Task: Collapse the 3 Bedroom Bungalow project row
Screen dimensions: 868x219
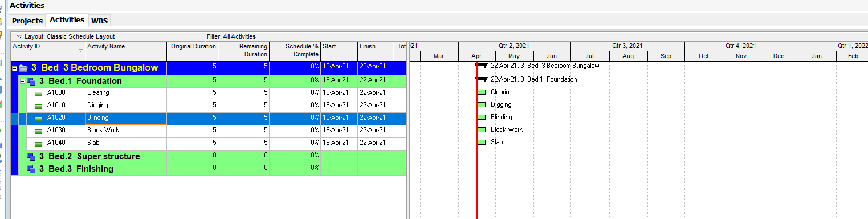Action: pos(14,68)
